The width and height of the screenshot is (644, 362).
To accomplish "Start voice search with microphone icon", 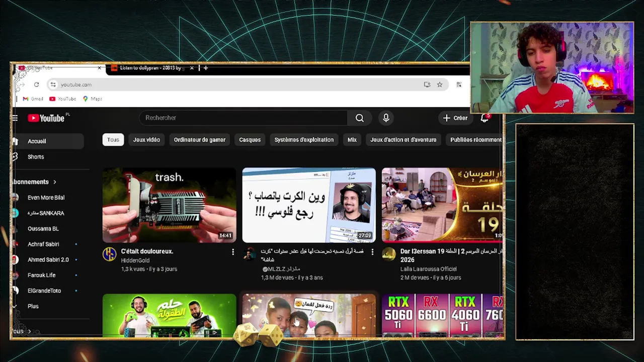I will 386,118.
